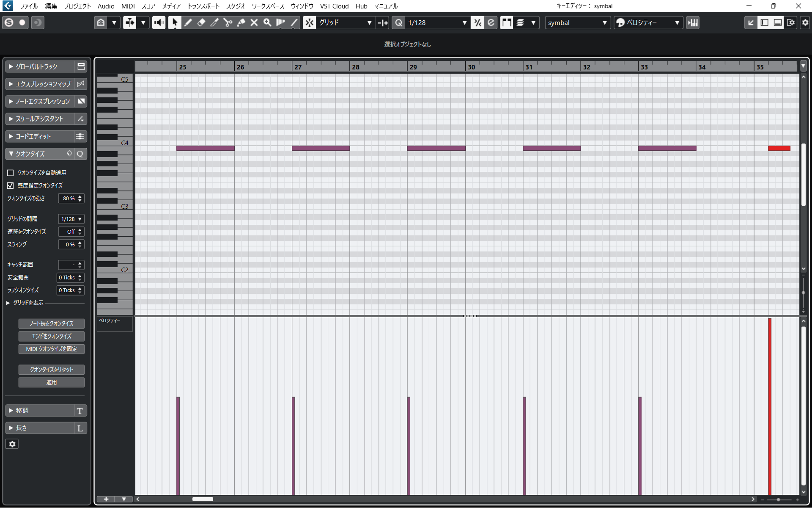
Task: Toggle Snap on/off icon
Action: pos(310,23)
